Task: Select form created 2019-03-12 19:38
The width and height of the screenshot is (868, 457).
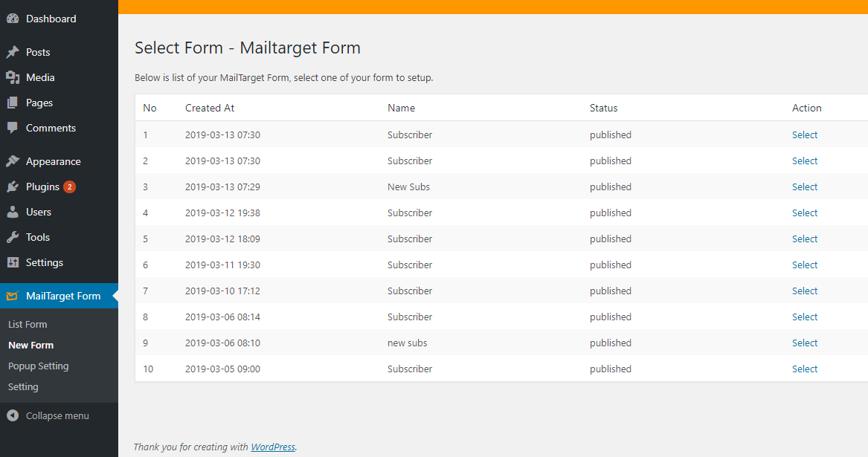Action: (x=804, y=213)
